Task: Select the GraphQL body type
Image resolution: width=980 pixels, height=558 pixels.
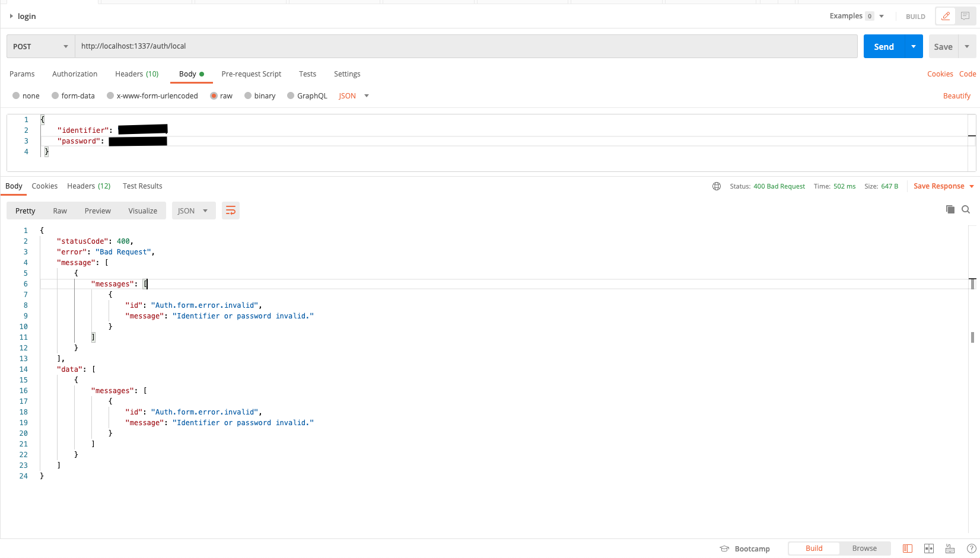Action: tap(307, 96)
